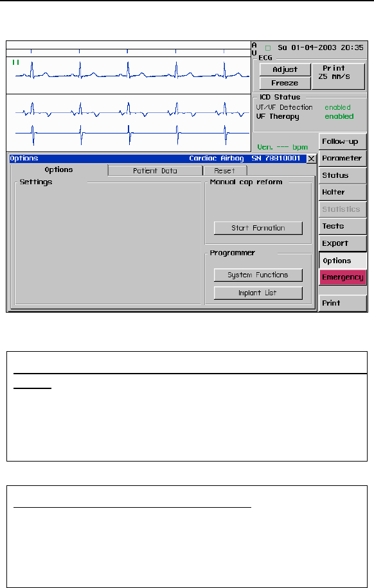Image resolution: width=374 pixels, height=588 pixels.
Task: Select the Options side button
Action: (x=343, y=261)
